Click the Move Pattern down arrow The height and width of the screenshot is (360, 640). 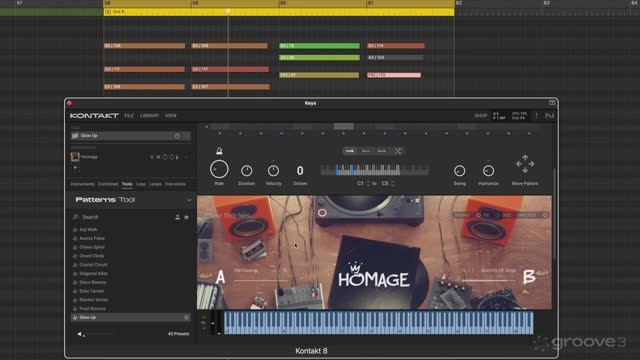tap(525, 171)
